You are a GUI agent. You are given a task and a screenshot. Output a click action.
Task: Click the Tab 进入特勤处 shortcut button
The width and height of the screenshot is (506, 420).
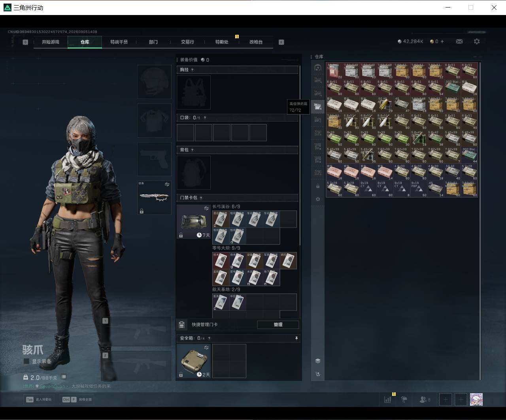click(39, 399)
